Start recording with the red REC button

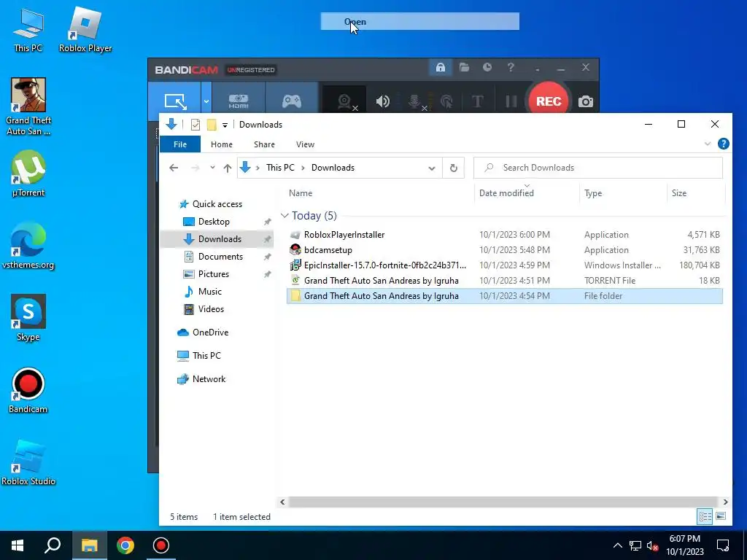[549, 101]
